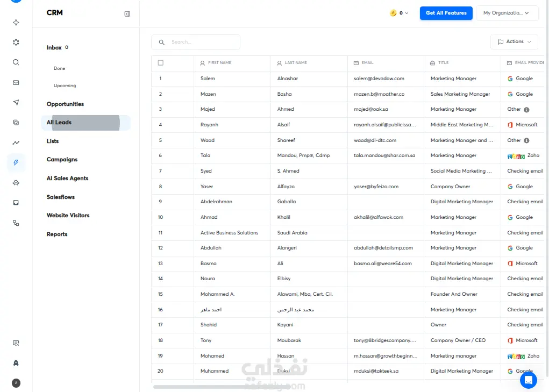Click the info icon beside Other in Majed row
This screenshot has height=392, width=549.
[x=526, y=110]
